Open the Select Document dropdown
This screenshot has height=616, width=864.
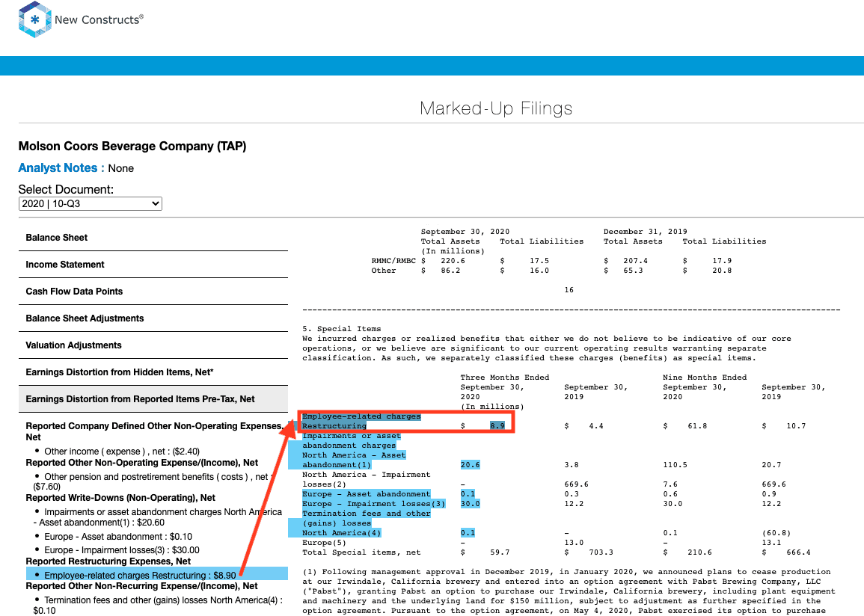tap(91, 203)
